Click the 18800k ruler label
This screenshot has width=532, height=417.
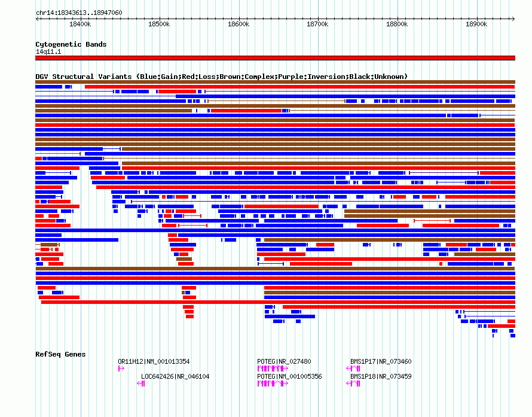tap(397, 25)
